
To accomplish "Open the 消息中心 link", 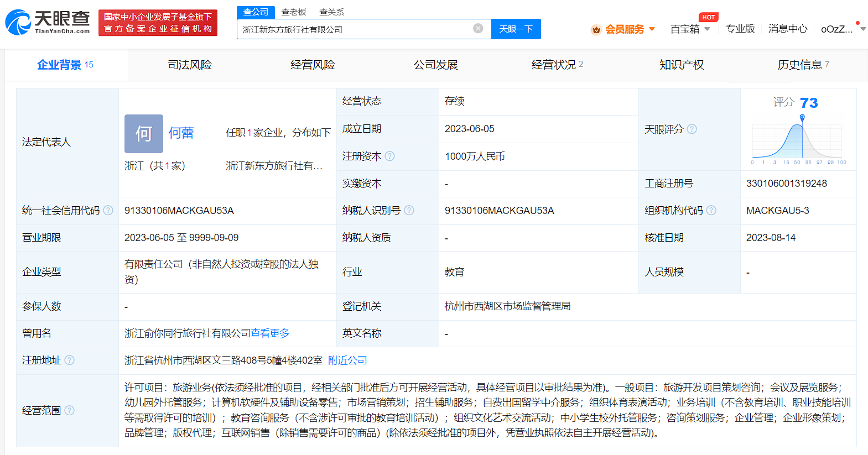I will click(x=788, y=29).
